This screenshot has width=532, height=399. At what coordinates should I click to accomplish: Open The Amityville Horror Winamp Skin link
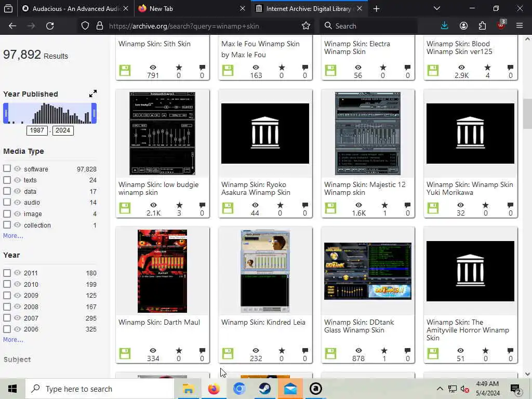pos(468,330)
